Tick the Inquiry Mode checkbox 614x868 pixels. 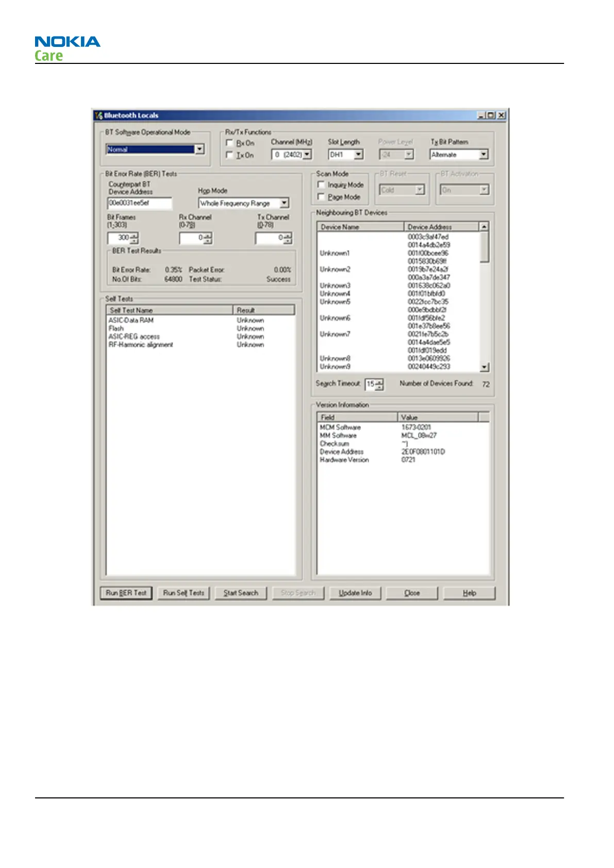(x=321, y=185)
